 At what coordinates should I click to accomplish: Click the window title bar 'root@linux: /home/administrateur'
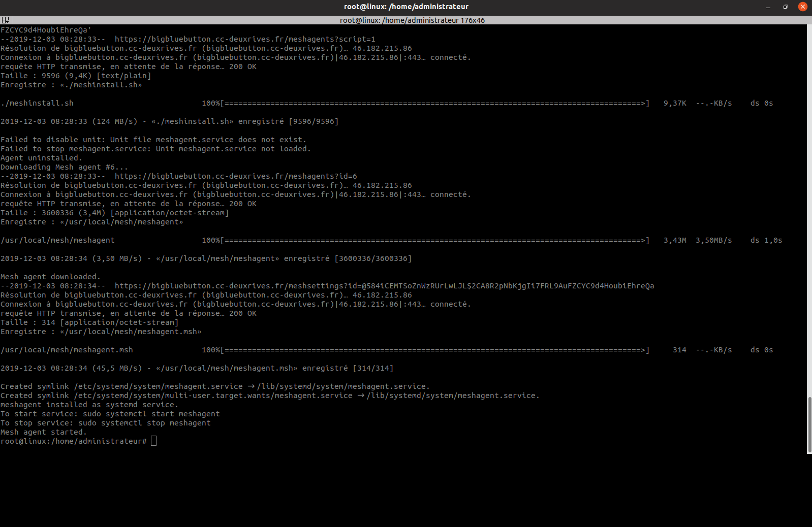406,7
